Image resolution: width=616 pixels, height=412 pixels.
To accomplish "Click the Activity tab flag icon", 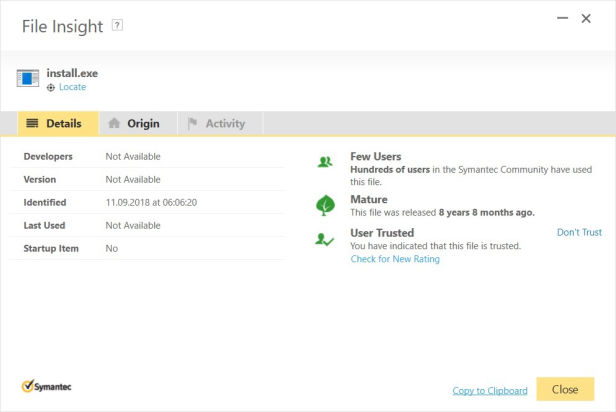I will tap(192, 123).
